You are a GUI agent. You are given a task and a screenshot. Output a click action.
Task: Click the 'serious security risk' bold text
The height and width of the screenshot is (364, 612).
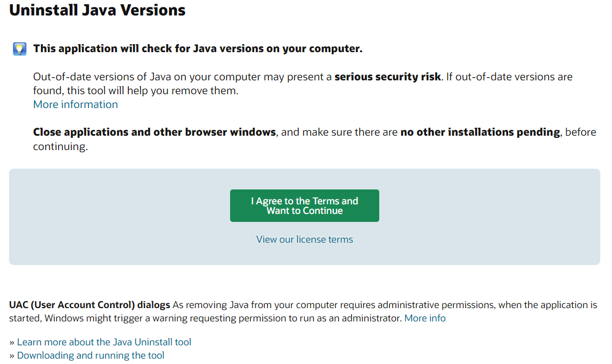(x=388, y=77)
